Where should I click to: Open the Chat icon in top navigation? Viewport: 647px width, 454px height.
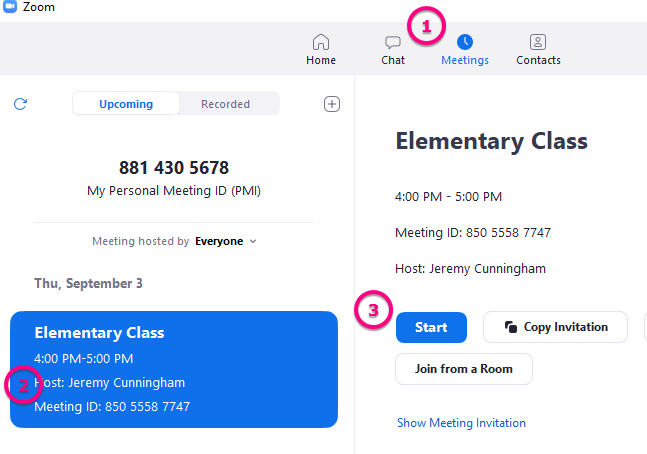[x=393, y=42]
